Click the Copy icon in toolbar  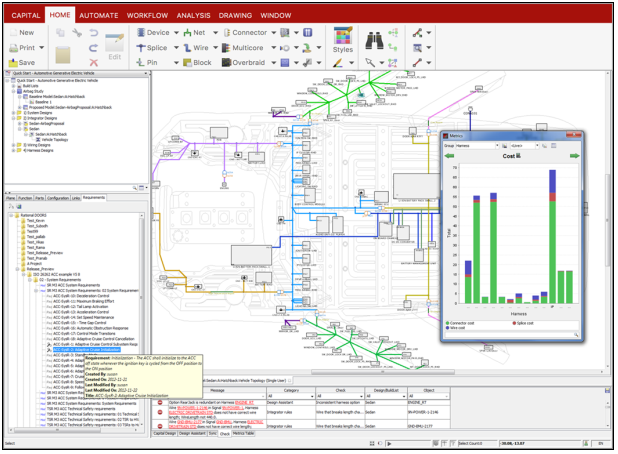(60, 33)
